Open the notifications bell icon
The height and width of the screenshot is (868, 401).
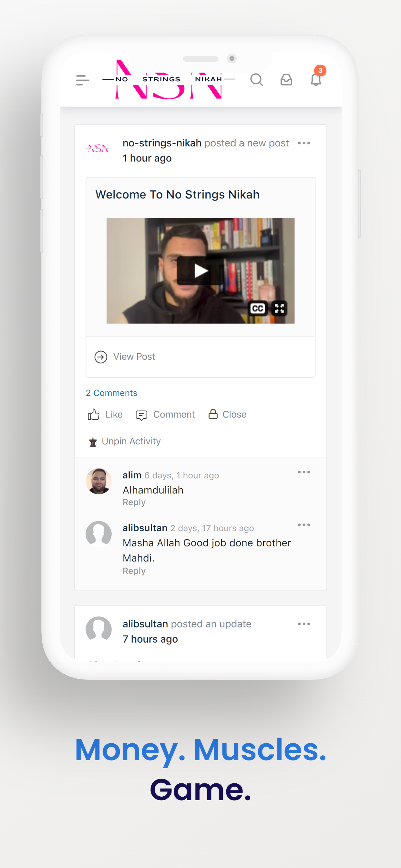pyautogui.click(x=316, y=80)
